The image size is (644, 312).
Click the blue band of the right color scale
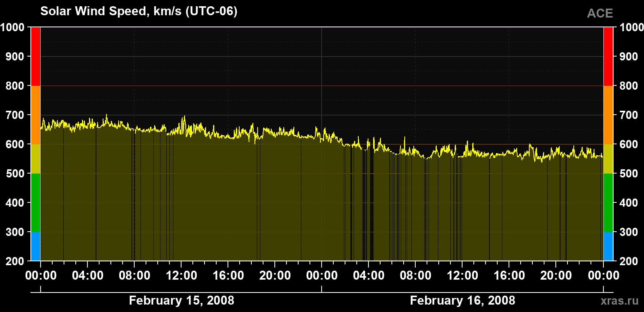(608, 246)
